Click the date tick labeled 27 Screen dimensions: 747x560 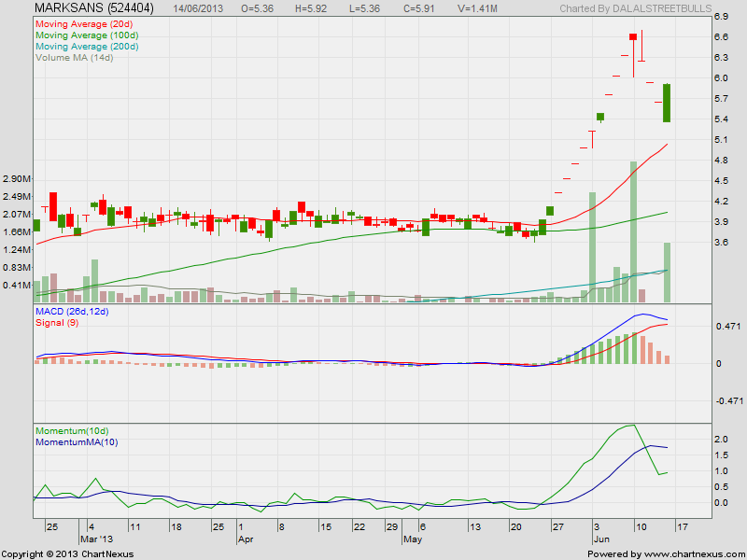(558, 527)
